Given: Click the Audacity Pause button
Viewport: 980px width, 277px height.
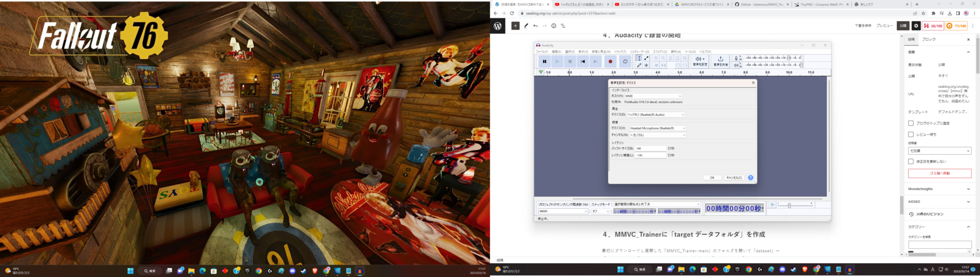Looking at the screenshot, I should coord(545,61).
